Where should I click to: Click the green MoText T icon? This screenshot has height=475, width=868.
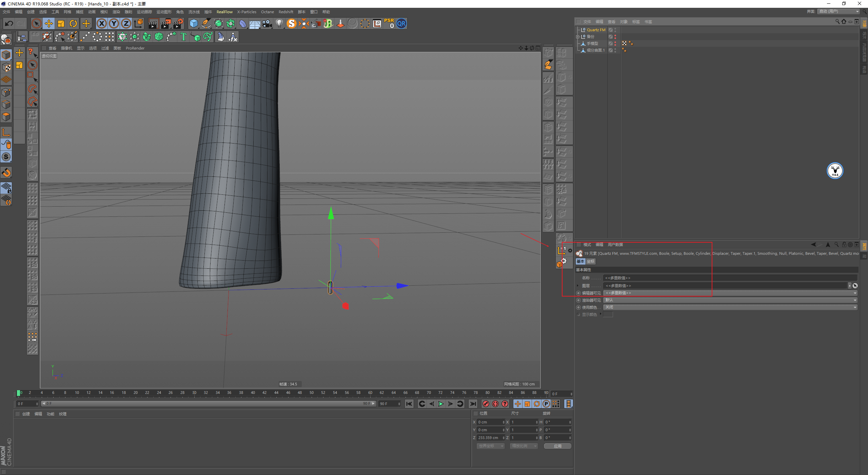183,37
